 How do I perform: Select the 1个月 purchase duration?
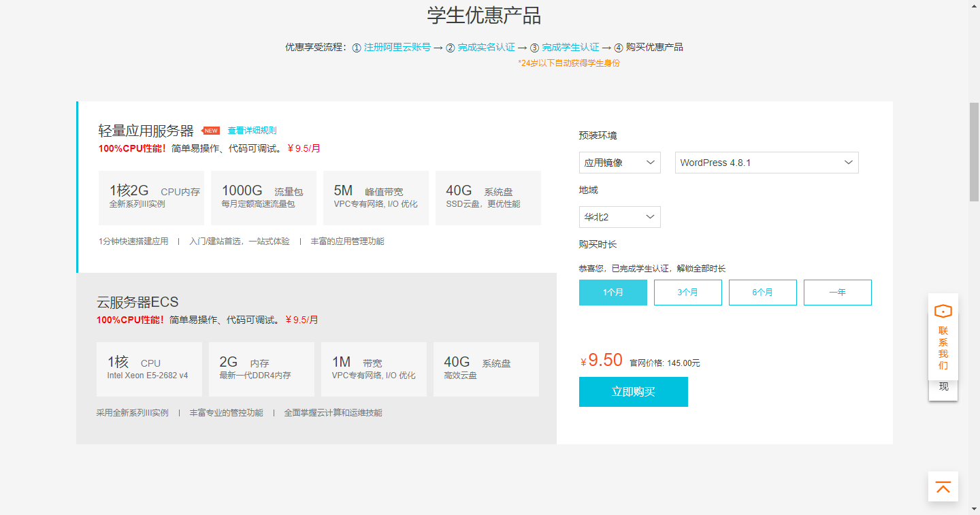pyautogui.click(x=612, y=293)
